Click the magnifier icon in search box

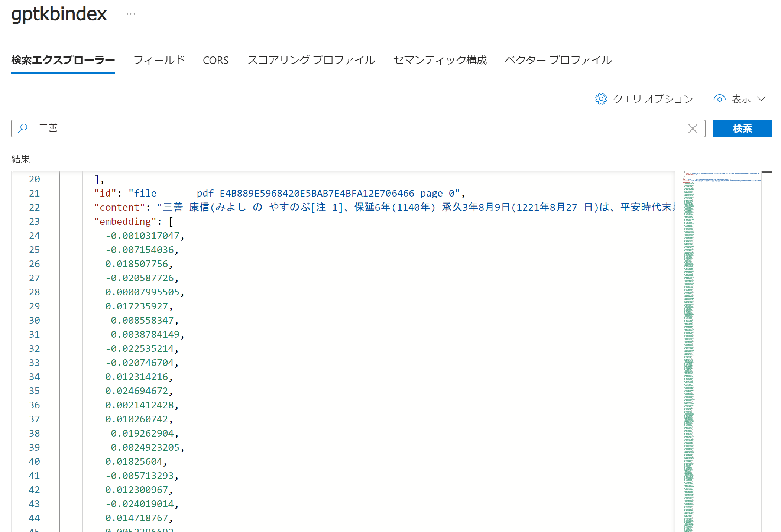[x=23, y=129]
